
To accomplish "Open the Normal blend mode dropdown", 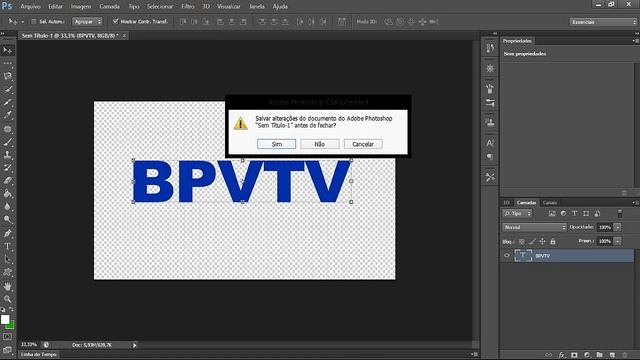I will tap(534, 227).
